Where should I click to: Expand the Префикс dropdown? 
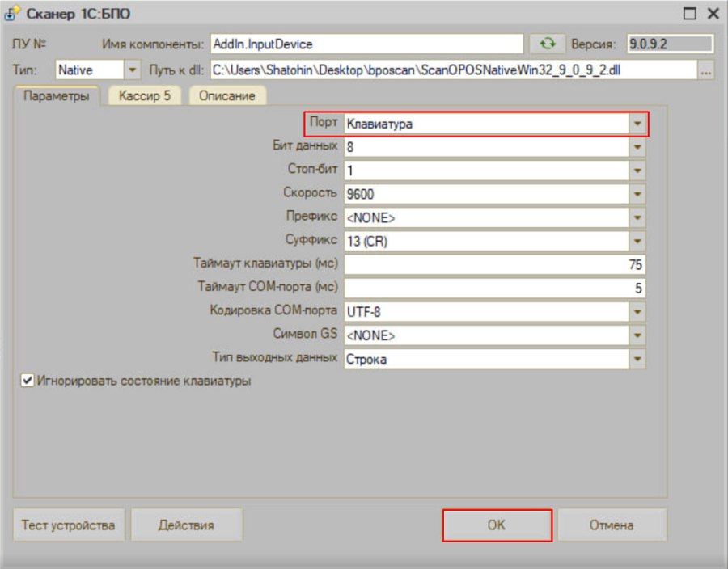(x=637, y=218)
